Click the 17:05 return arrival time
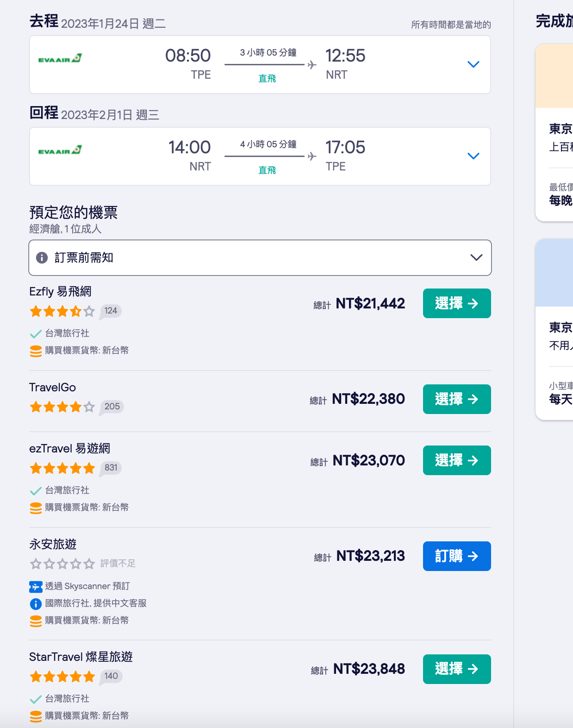Viewport: 573px width, 728px height. pos(345,147)
